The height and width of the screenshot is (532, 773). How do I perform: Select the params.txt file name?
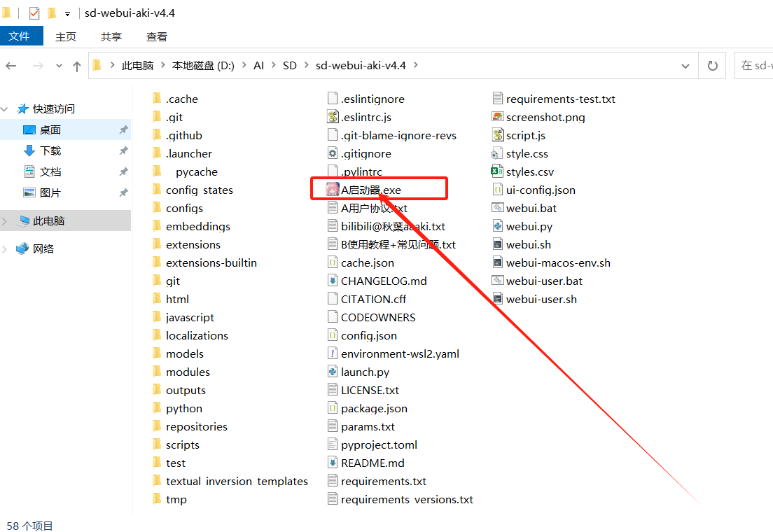(368, 426)
